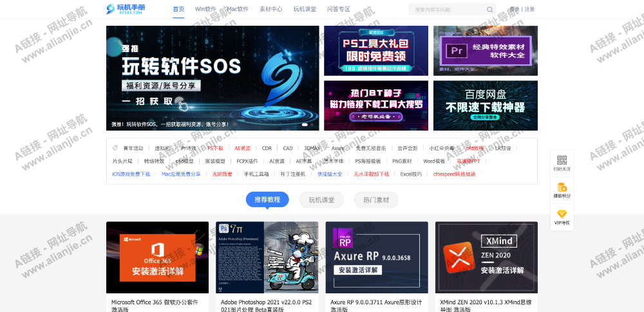Screen dimensions: 644x312
Task: Click the iOS游戏免费下载 link
Action: (x=131, y=174)
